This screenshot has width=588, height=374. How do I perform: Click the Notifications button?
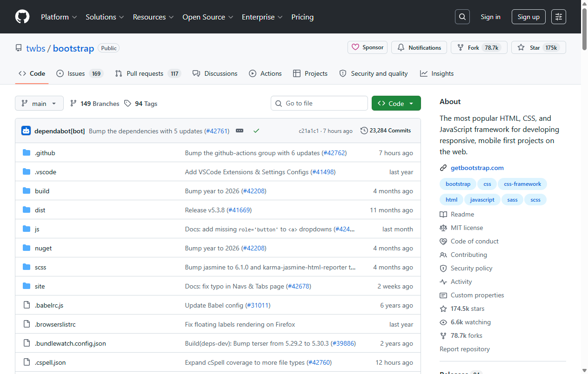coord(419,47)
